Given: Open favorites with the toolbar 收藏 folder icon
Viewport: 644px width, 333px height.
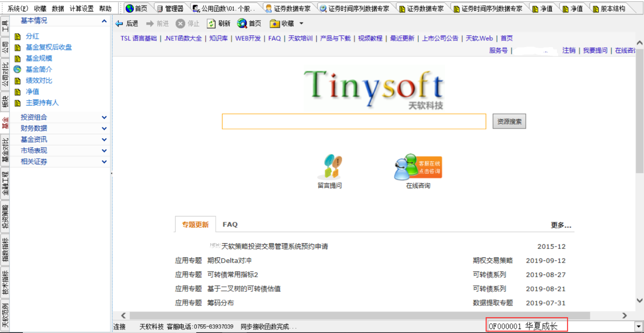Looking at the screenshot, I should coord(275,24).
